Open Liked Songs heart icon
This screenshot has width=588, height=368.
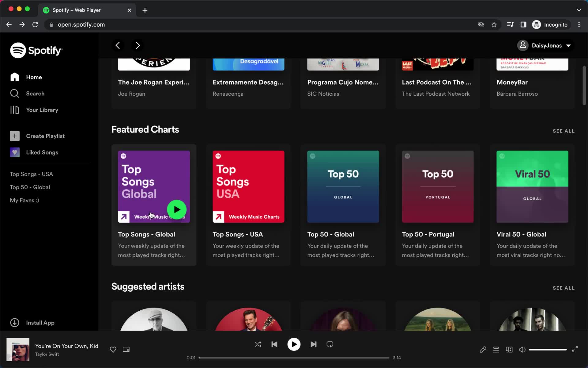pos(15,152)
